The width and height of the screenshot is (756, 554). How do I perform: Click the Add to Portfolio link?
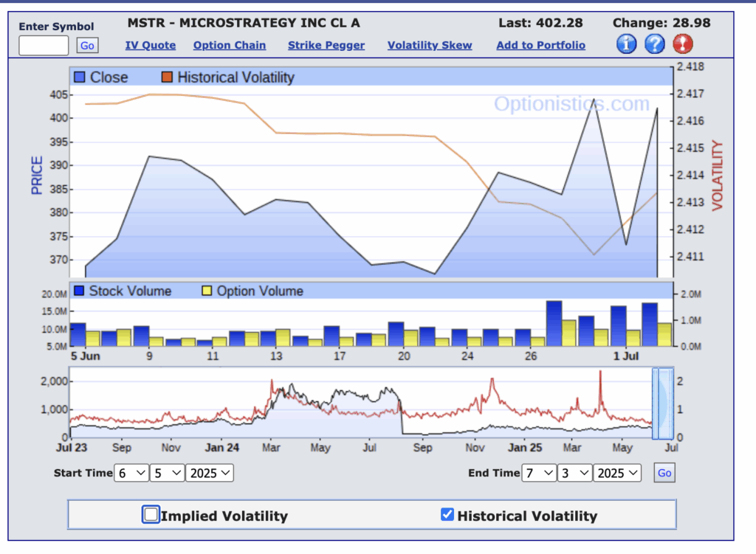click(541, 45)
